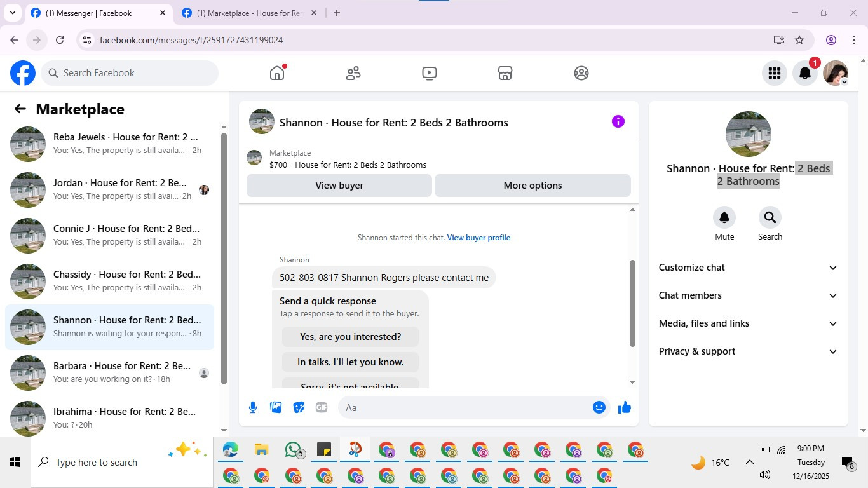Open the Chassidy conversation
Image resolution: width=868 pixels, height=488 pixels.
click(109, 281)
